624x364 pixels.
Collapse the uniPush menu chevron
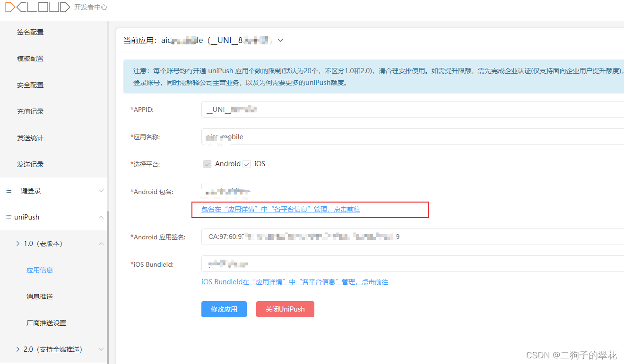101,217
